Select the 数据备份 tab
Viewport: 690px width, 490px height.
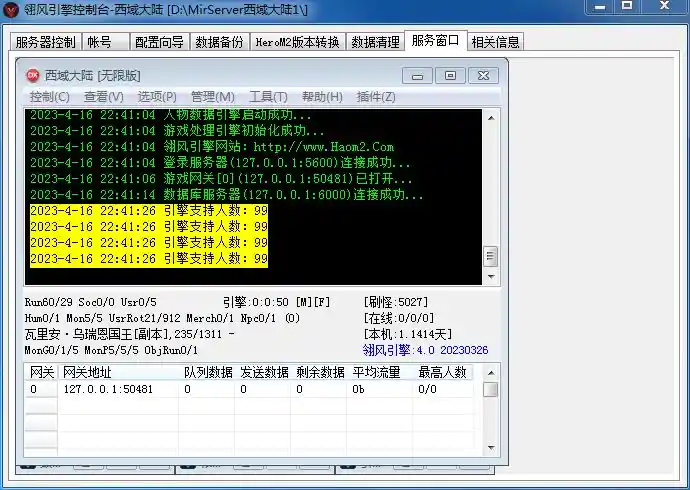click(x=220, y=42)
